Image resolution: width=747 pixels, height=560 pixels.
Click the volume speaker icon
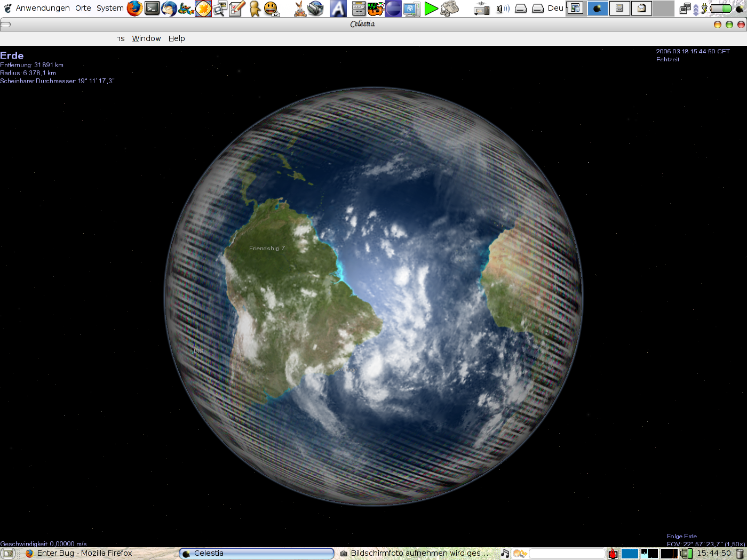point(502,9)
